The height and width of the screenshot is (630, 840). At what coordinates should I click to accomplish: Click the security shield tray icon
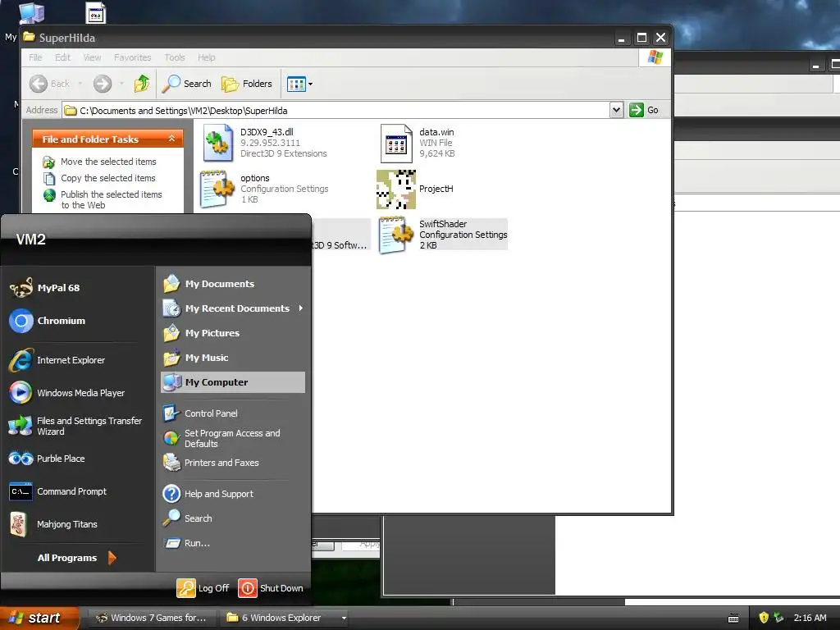[x=764, y=618]
